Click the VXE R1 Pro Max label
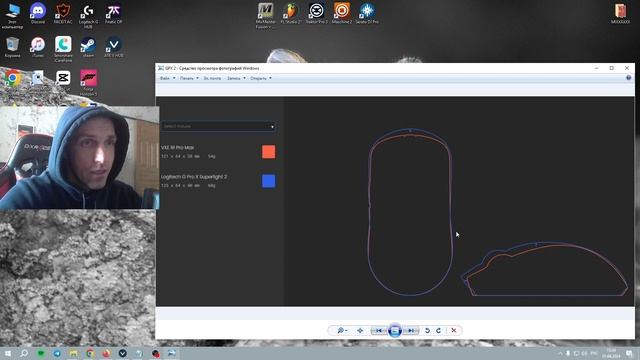 coord(178,147)
